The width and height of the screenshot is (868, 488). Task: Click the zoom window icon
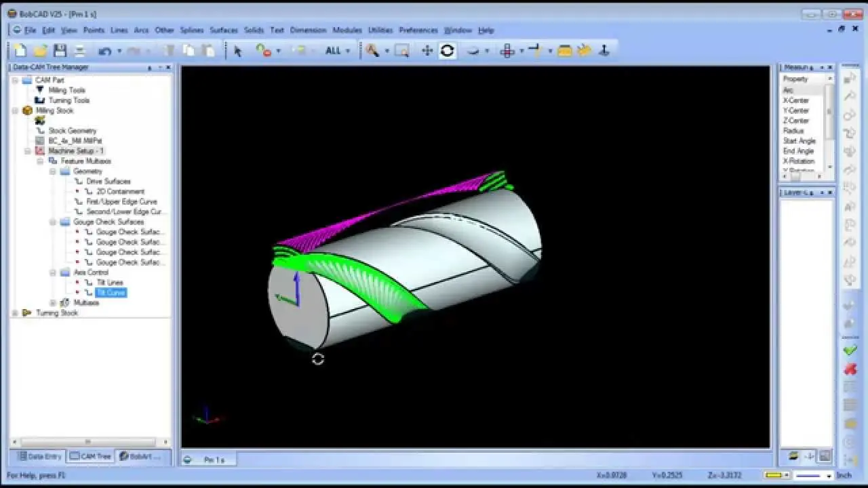(x=402, y=51)
